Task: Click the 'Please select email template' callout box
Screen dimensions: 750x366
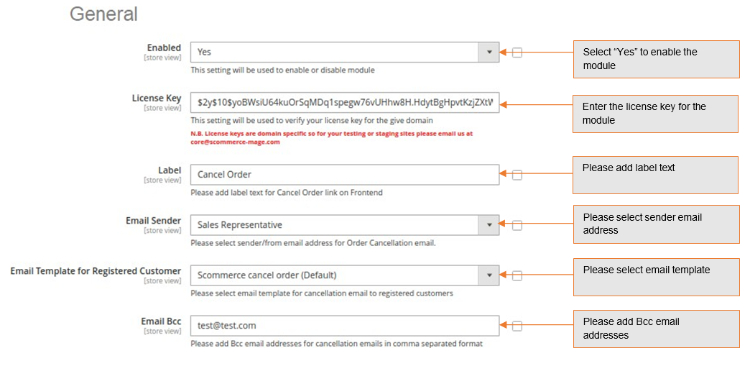Action: tap(656, 277)
